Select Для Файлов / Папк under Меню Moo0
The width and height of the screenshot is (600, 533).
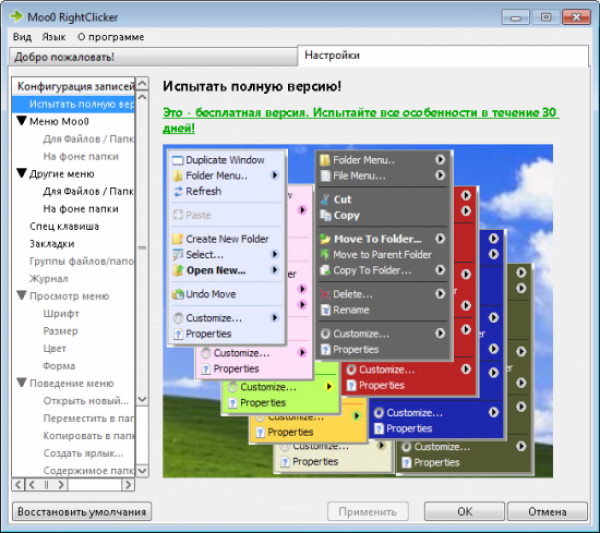88,139
